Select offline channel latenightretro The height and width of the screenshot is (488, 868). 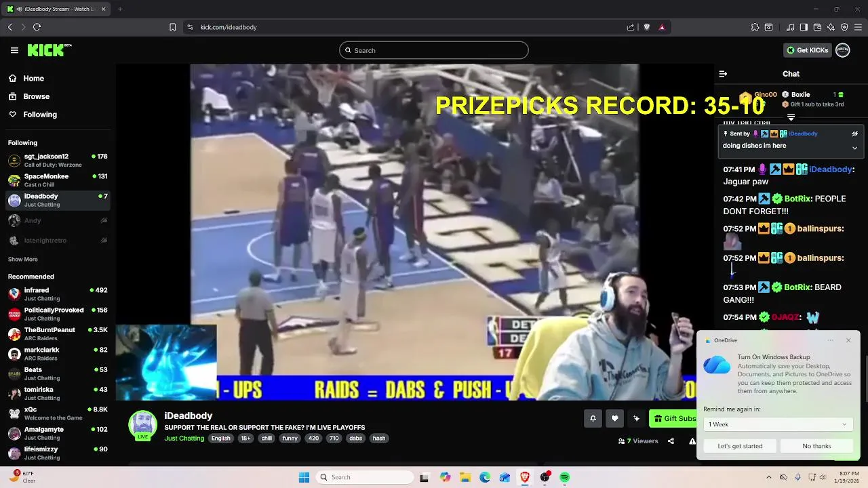click(x=58, y=241)
